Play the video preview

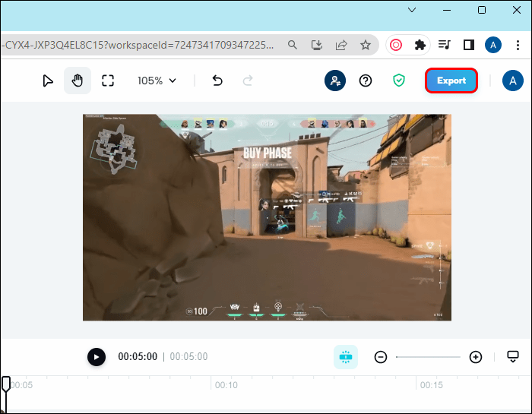coord(97,357)
